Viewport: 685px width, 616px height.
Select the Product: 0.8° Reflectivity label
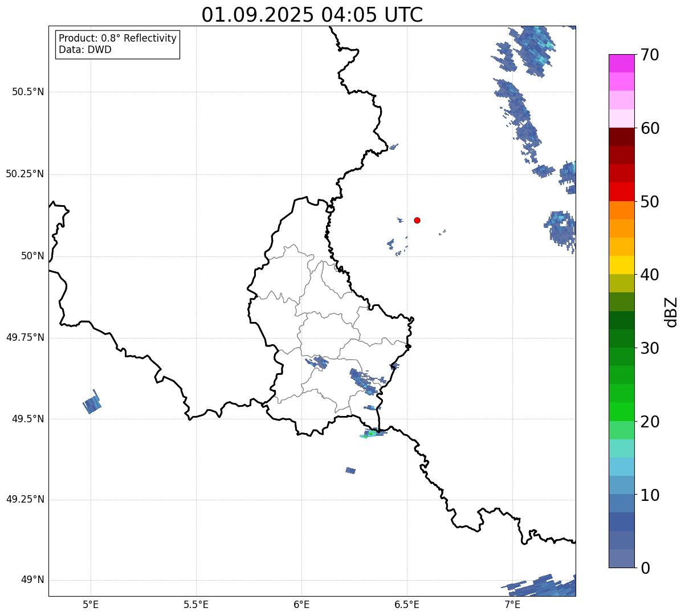click(118, 38)
